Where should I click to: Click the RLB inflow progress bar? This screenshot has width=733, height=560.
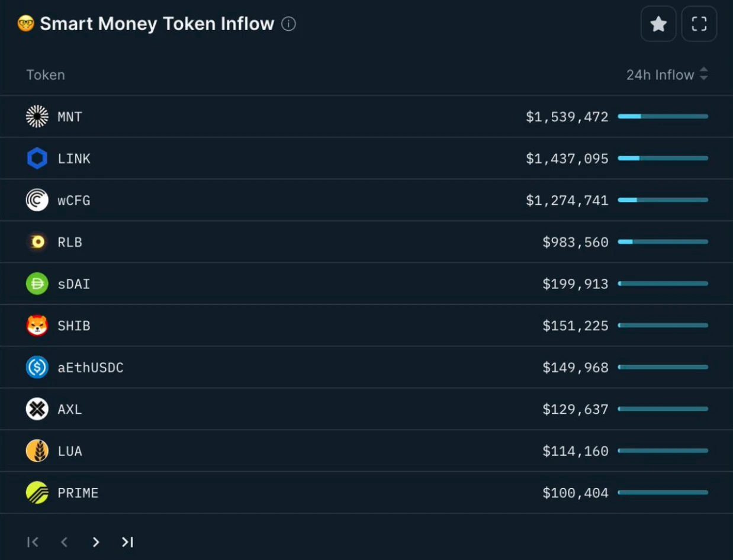(663, 242)
